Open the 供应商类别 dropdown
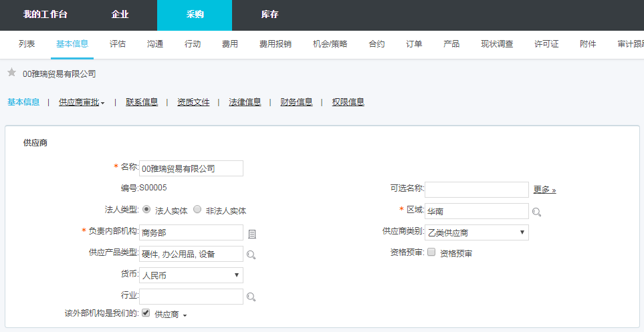This screenshot has height=332, width=644. pos(477,232)
